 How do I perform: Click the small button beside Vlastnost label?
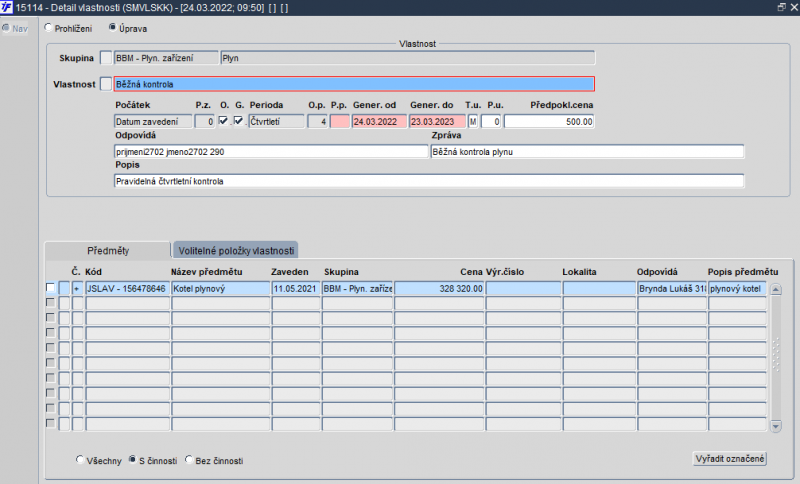coord(106,84)
